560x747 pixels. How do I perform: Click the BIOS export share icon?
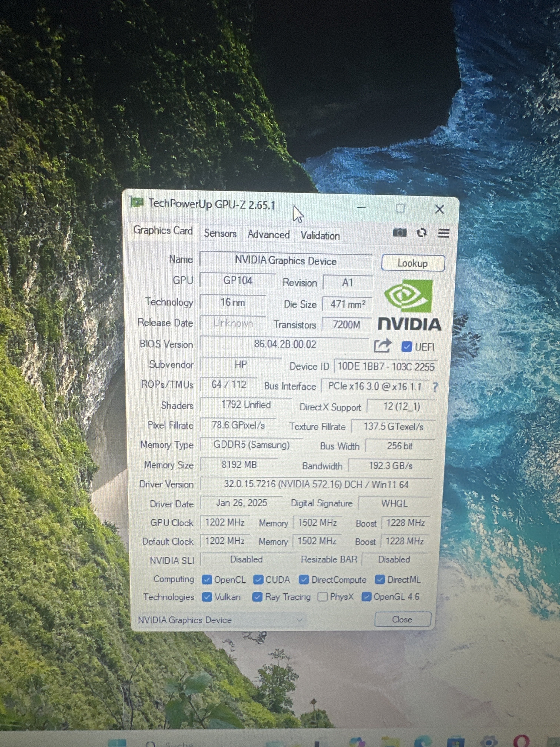tap(382, 346)
